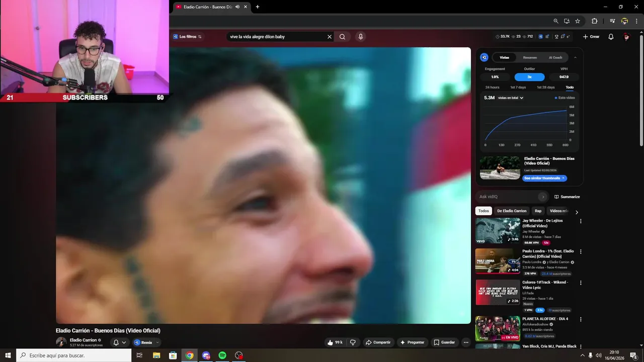The image size is (644, 362).
Task: Open subscription notification bell dropdown
Action: 119,342
